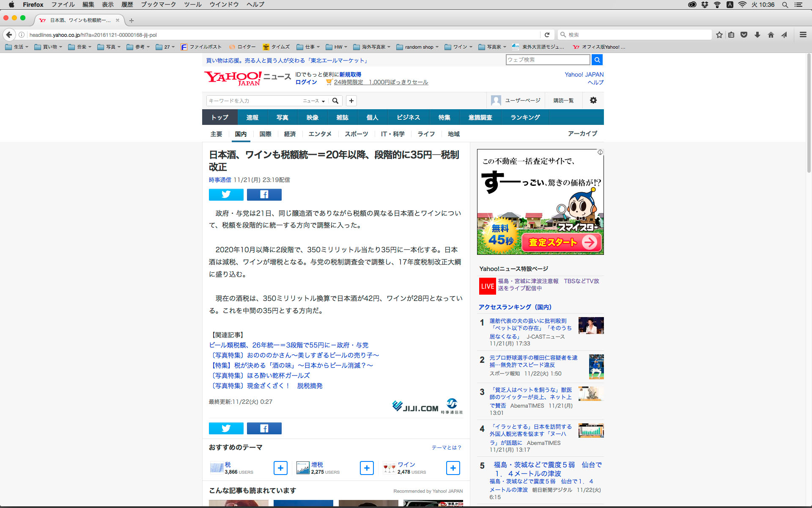
Task: Expand the ニュース search category dropdown
Action: pyautogui.click(x=314, y=101)
